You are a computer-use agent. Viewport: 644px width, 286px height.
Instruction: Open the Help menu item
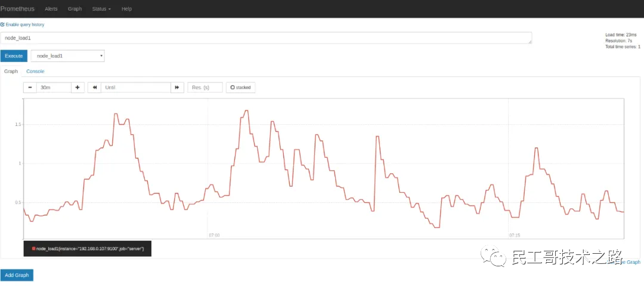126,8
